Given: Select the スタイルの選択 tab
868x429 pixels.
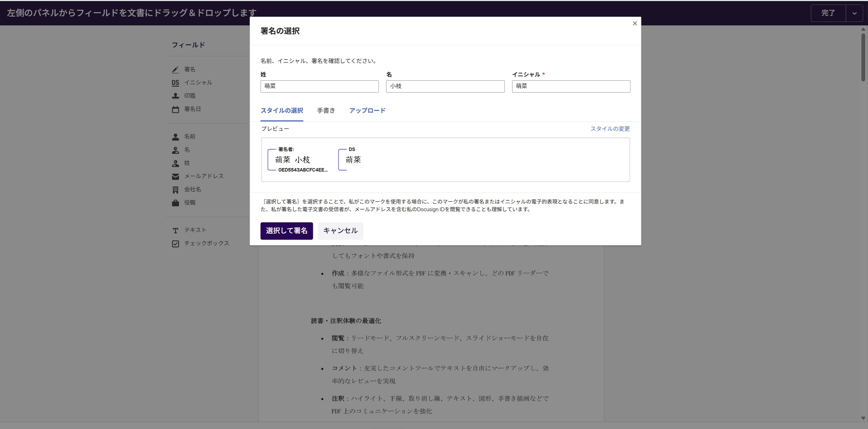Looking at the screenshot, I should [x=282, y=110].
